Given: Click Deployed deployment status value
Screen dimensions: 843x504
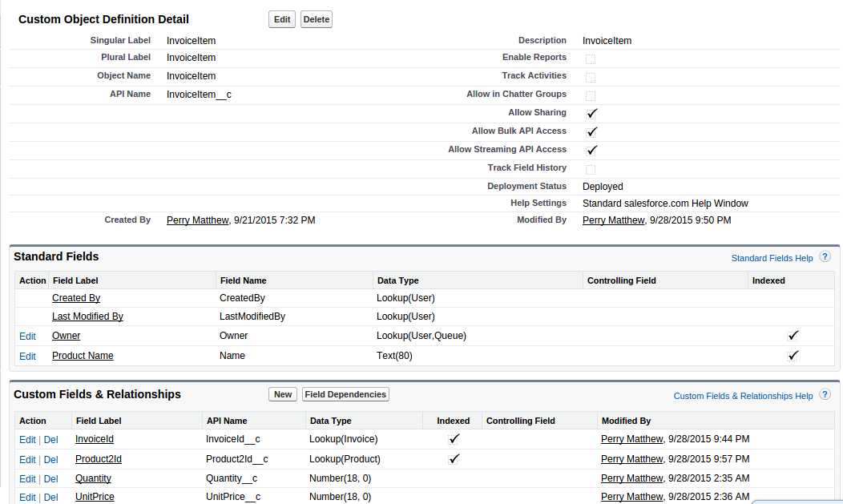Looking at the screenshot, I should click(603, 187).
